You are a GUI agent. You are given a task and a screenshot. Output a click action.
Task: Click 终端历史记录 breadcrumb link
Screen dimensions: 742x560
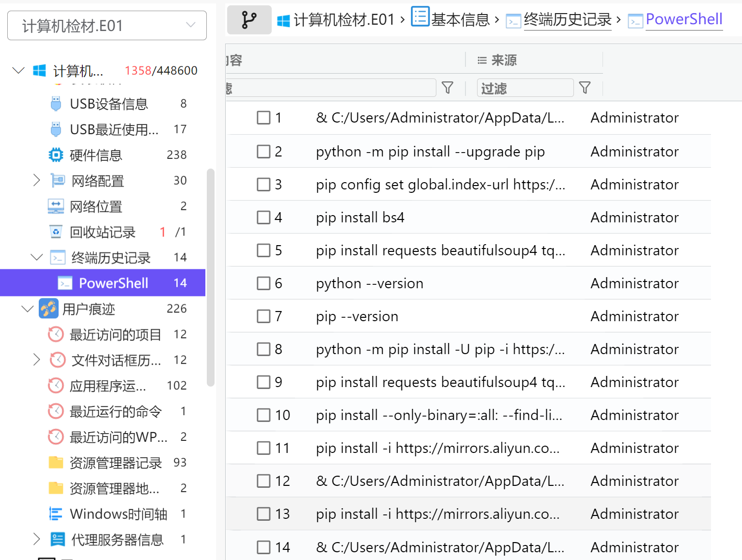coord(567,20)
